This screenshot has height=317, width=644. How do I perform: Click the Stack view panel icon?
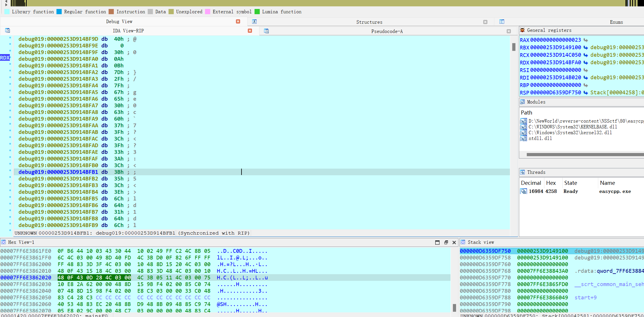pos(463,242)
